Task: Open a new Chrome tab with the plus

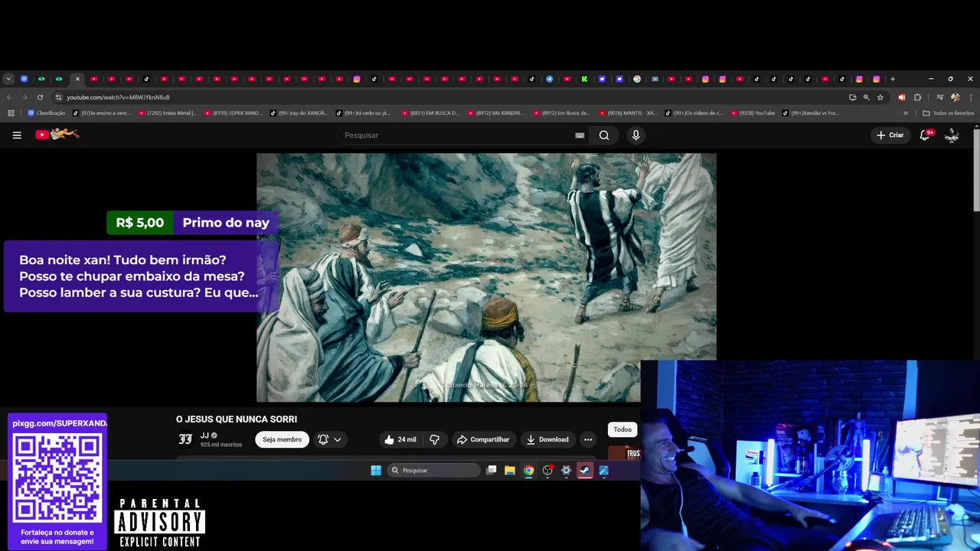Action: (x=893, y=79)
